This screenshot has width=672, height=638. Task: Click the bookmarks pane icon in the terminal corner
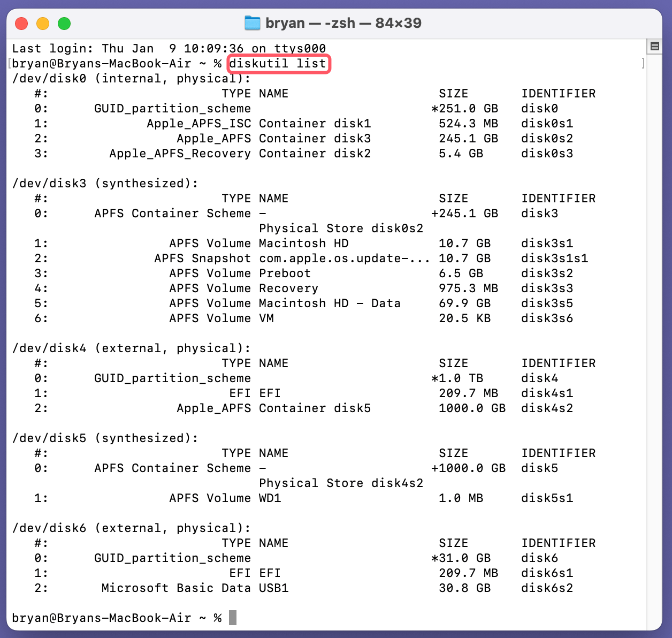coord(654,47)
